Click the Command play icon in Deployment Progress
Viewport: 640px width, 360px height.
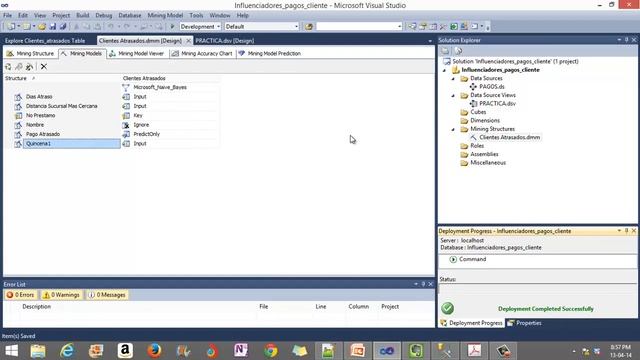[453, 260]
